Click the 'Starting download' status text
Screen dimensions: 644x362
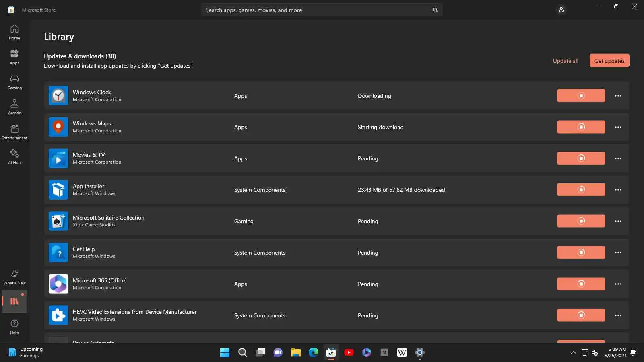point(380,127)
